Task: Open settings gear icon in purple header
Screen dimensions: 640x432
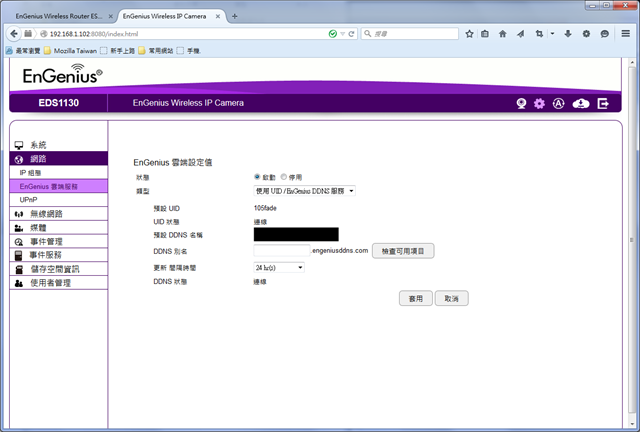Action: [539, 104]
